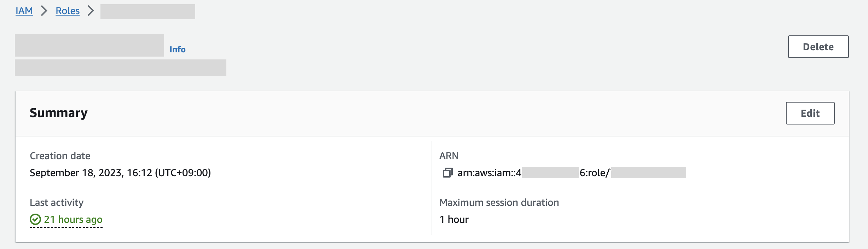The width and height of the screenshot is (868, 249).
Task: Copy the role ARN using copy icon
Action: tap(447, 173)
